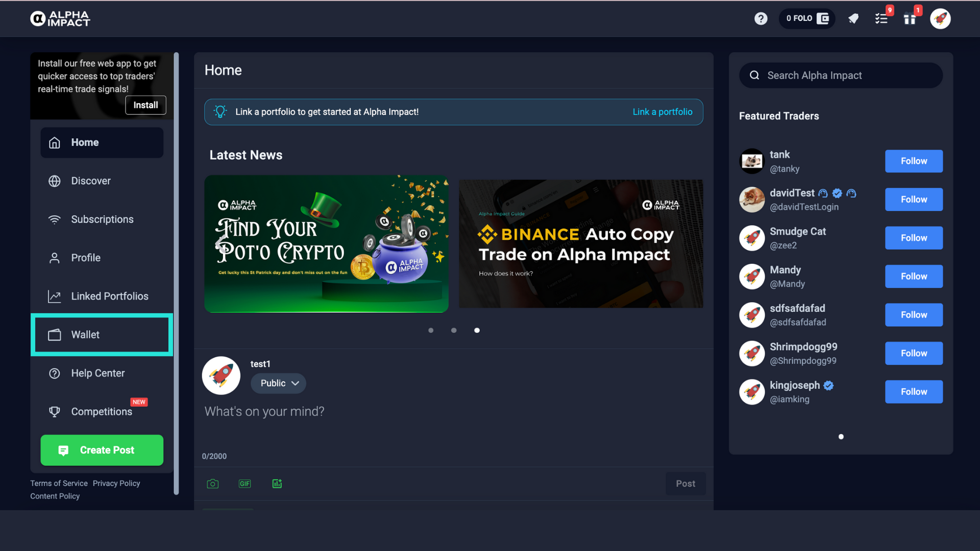This screenshot has height=551, width=980.
Task: Open Linked Portfolios in sidebar
Action: coord(102,296)
